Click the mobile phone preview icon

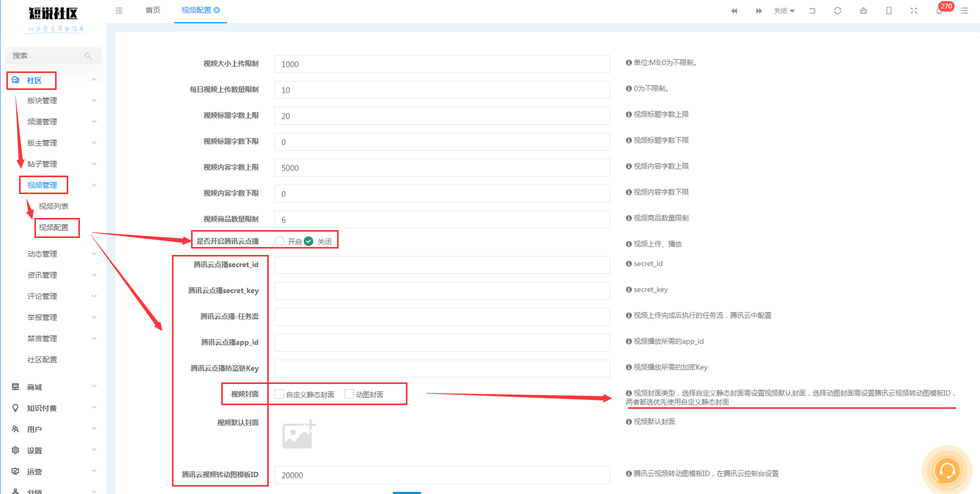[x=889, y=11]
